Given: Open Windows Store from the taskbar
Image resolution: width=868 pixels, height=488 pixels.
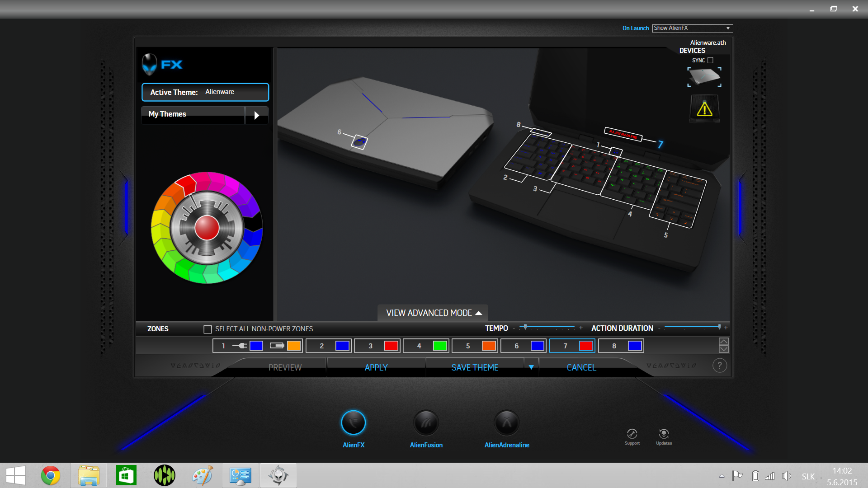Looking at the screenshot, I should tap(126, 475).
